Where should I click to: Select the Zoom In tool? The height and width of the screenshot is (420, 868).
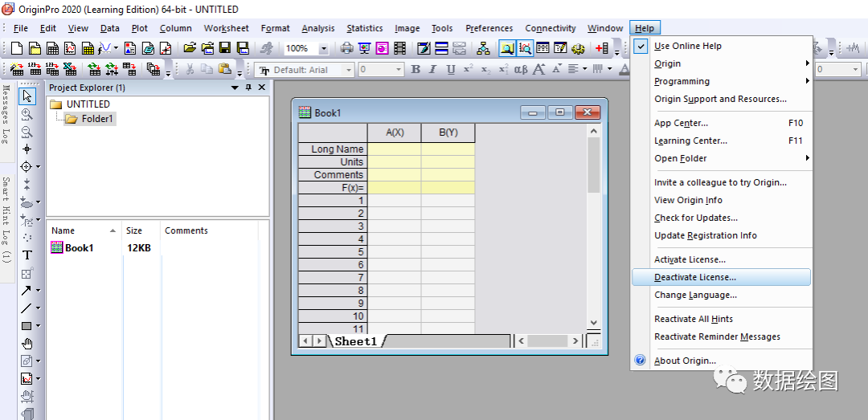pos(27,114)
